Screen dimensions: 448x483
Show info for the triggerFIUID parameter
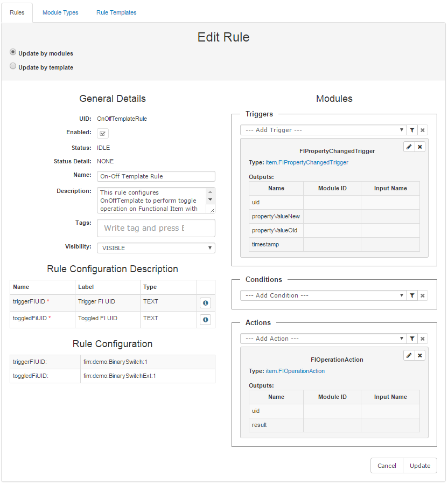click(x=205, y=303)
